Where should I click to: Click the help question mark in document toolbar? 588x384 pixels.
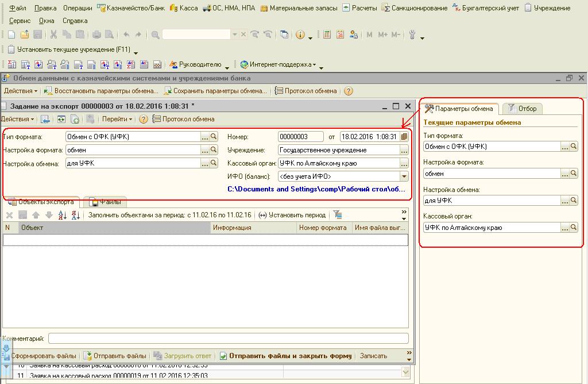click(x=143, y=119)
